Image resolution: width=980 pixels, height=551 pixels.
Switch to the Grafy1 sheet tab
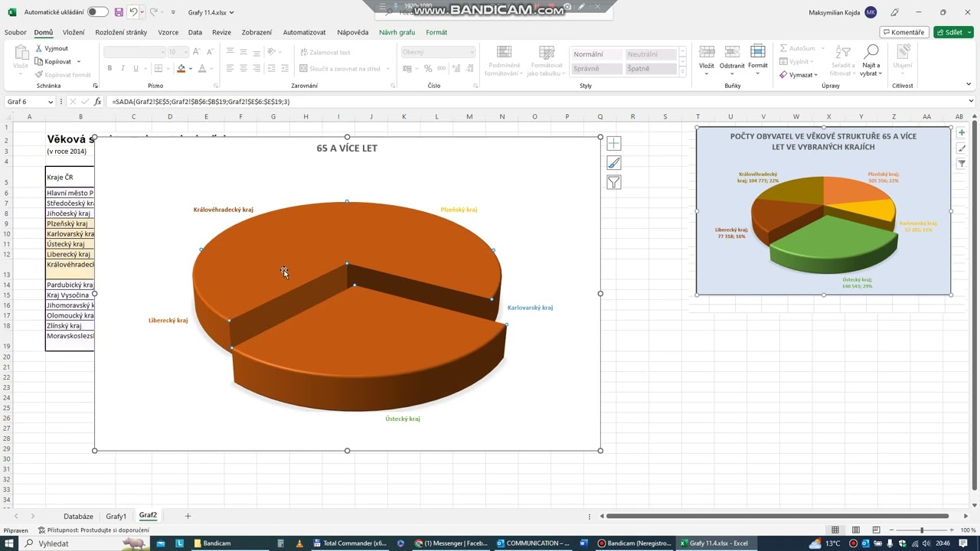116,516
